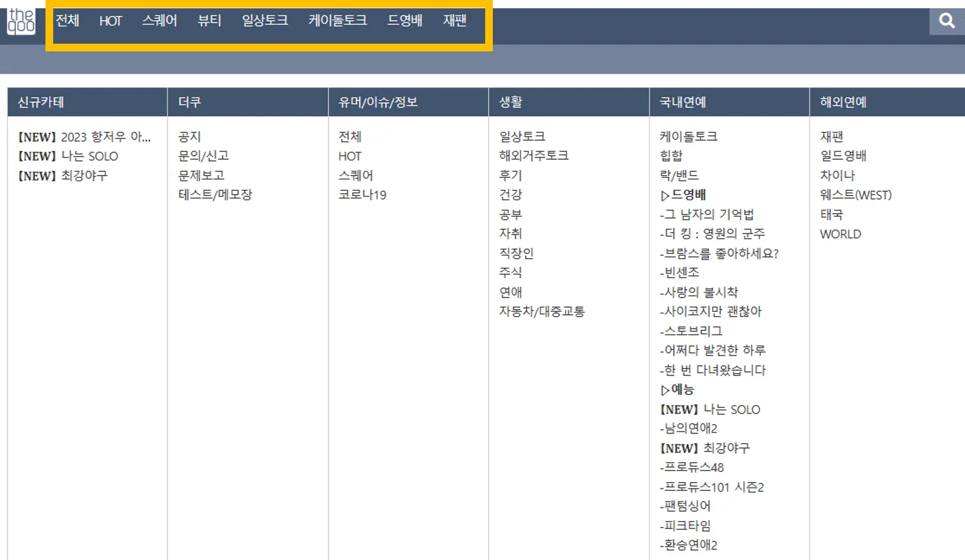Open [NEW] 최강야구 under 국내연예

(705, 448)
